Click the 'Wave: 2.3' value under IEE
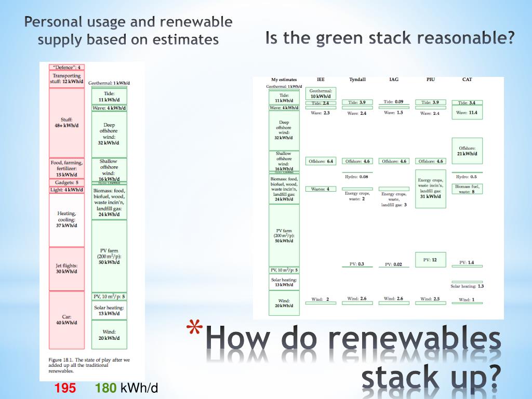The image size is (532, 399). click(x=320, y=113)
